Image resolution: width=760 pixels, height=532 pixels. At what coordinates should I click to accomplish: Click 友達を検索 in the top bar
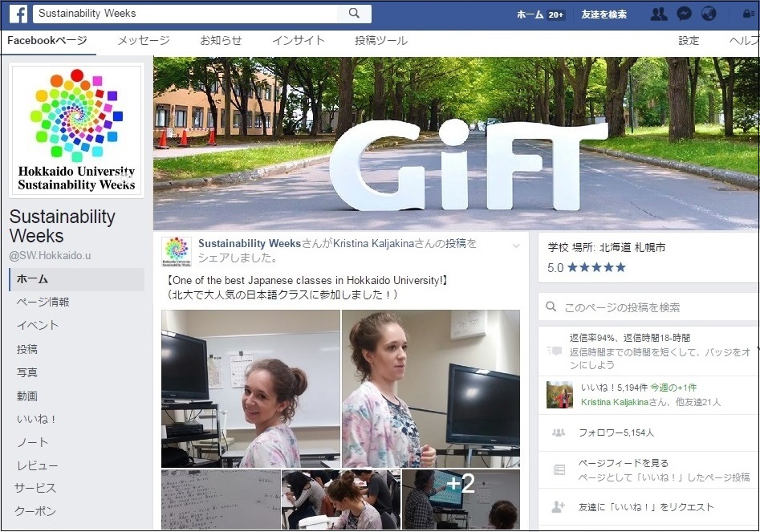pos(604,14)
